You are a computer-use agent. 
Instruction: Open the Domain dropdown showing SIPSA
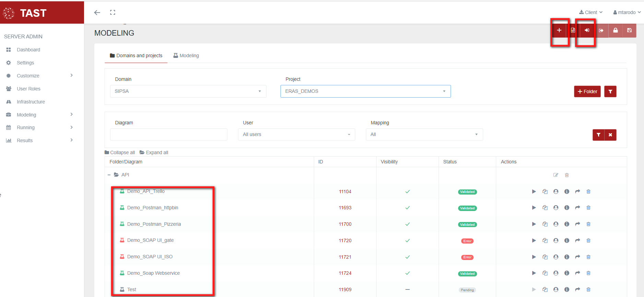(x=188, y=91)
